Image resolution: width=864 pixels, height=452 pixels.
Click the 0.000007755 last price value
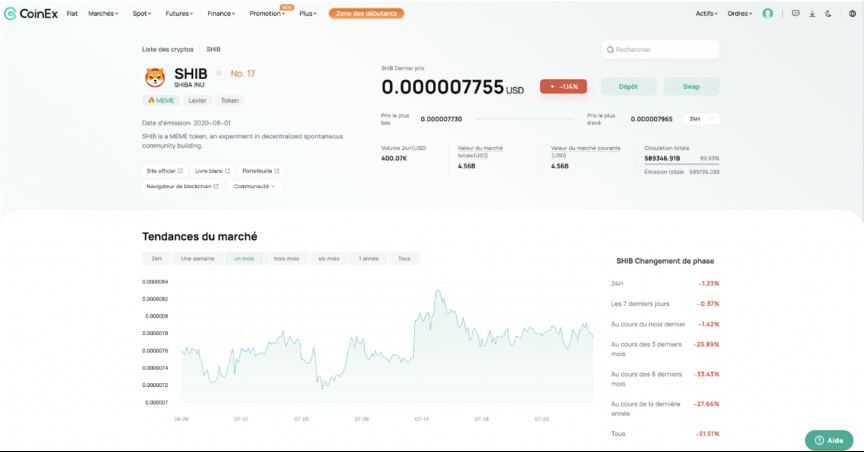(x=442, y=87)
